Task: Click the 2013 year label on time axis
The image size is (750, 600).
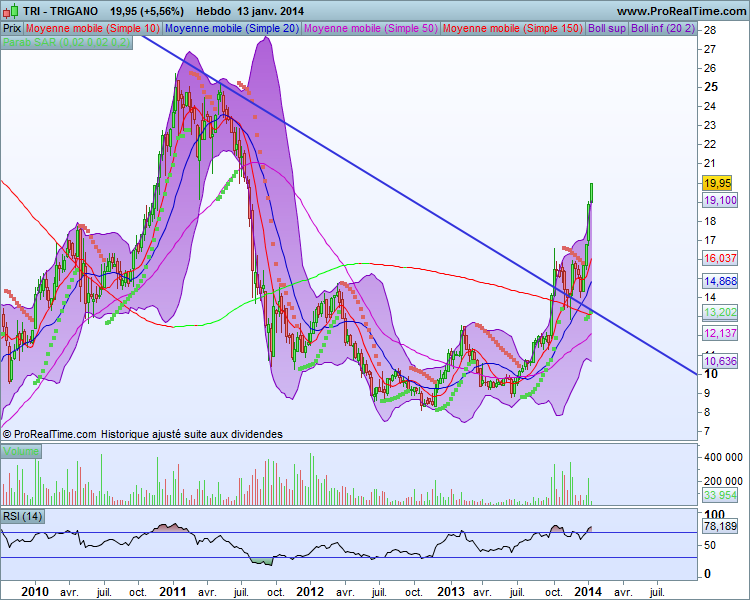Action: (451, 592)
